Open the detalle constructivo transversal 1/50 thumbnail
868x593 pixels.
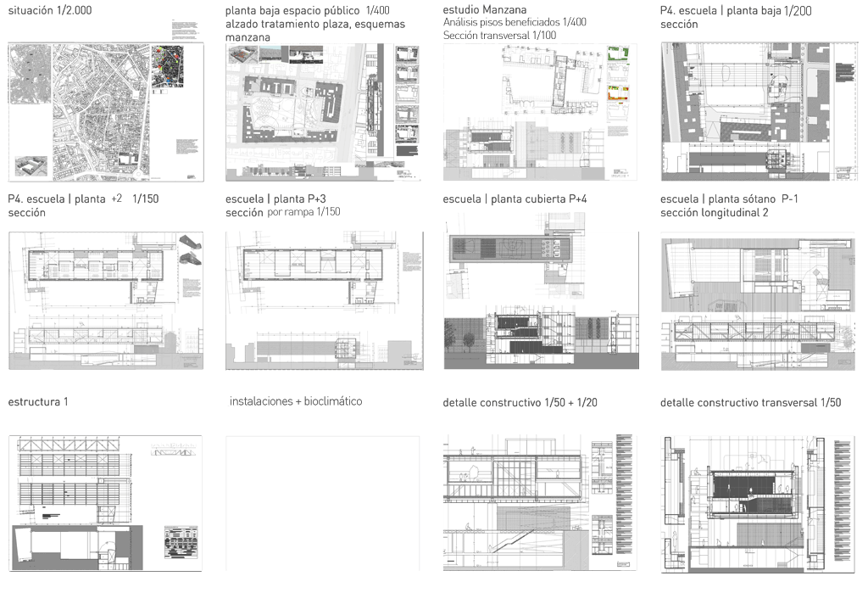point(757,503)
